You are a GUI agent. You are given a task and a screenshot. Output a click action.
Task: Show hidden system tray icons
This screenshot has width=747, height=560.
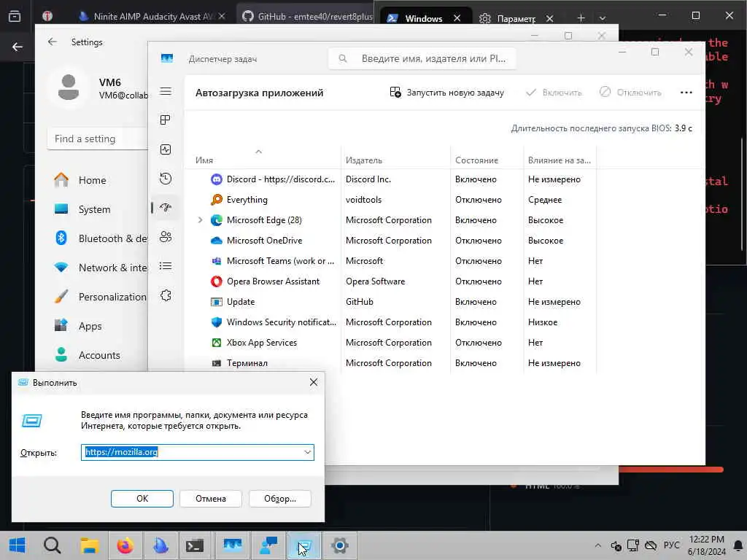598,545
